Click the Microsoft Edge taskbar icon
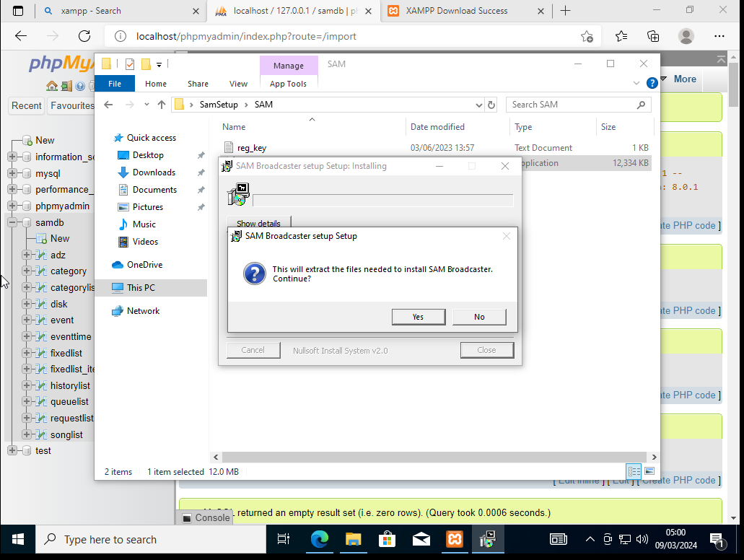 tap(319, 539)
